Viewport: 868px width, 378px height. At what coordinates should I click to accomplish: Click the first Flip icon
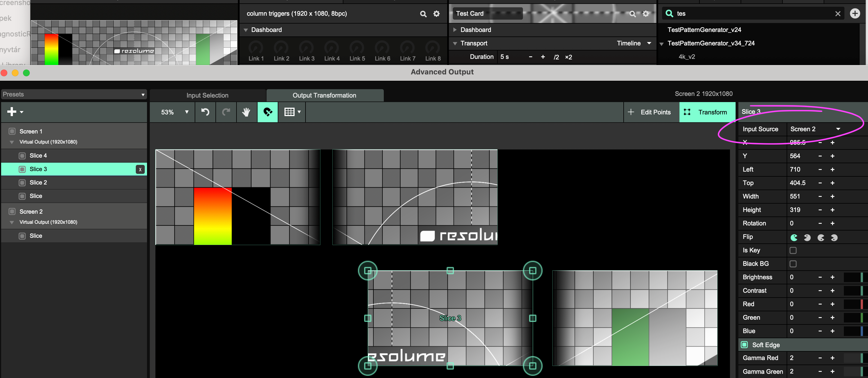[x=794, y=237]
